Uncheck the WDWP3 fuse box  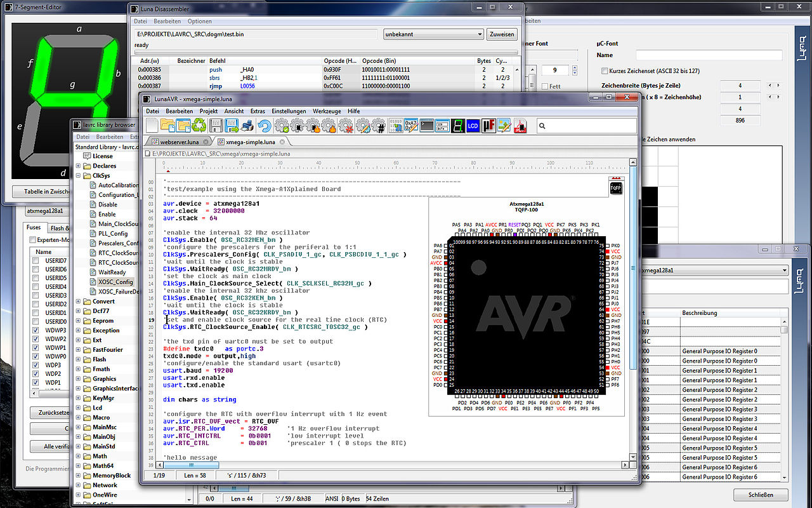tap(36, 330)
